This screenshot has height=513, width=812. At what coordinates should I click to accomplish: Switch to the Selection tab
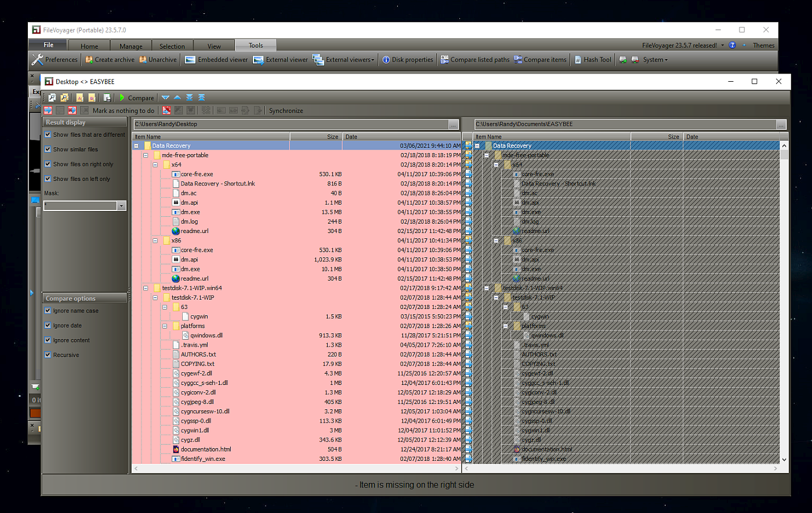(x=172, y=46)
